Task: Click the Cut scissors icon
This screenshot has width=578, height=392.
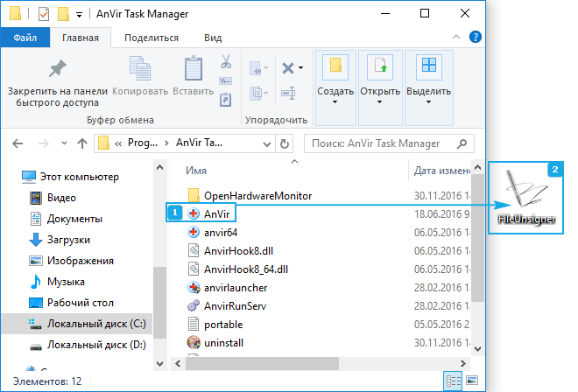Action: pyautogui.click(x=225, y=62)
